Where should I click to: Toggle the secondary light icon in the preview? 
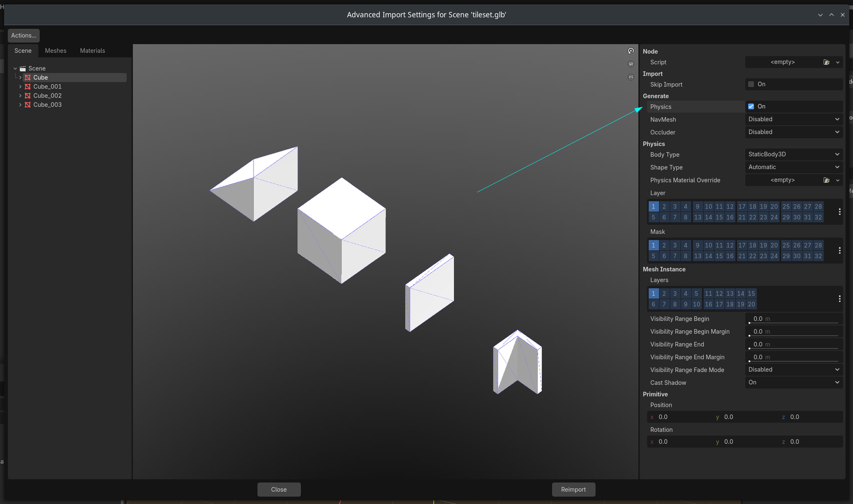coord(630,77)
